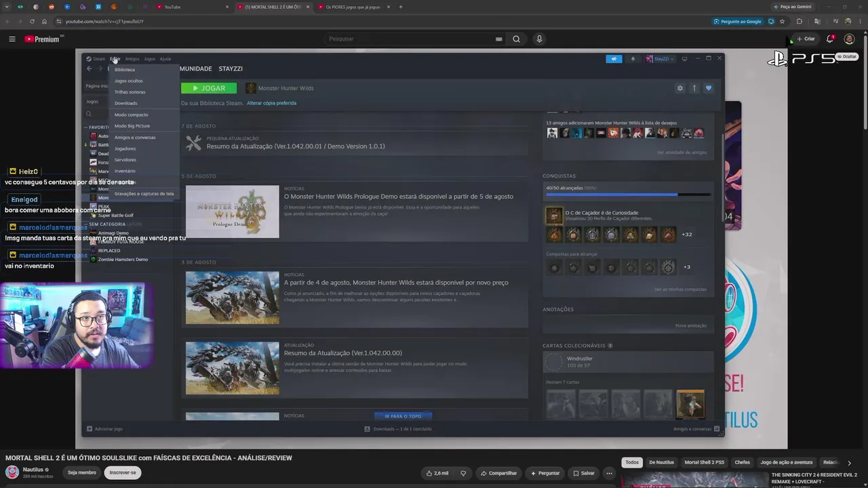This screenshot has height=488, width=868.
Task: Switch to Modo compacto
Action: click(x=144, y=115)
